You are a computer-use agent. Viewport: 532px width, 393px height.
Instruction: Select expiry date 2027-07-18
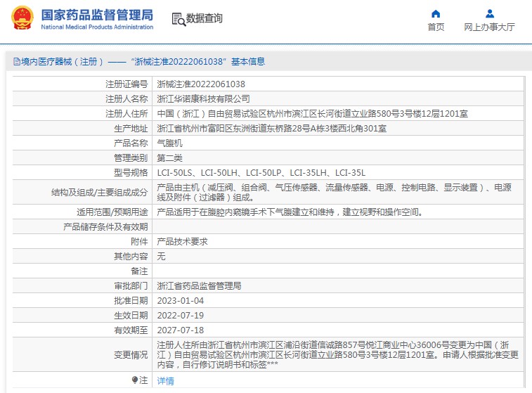coord(181,330)
